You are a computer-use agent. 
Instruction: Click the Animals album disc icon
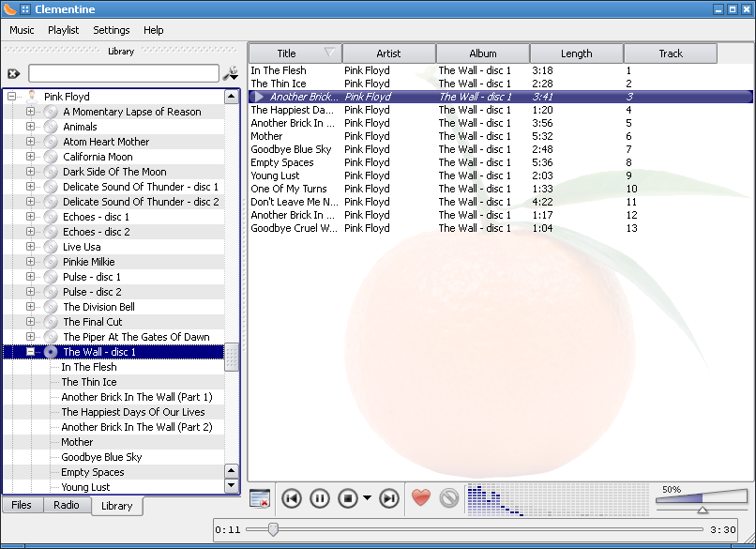tap(51, 127)
